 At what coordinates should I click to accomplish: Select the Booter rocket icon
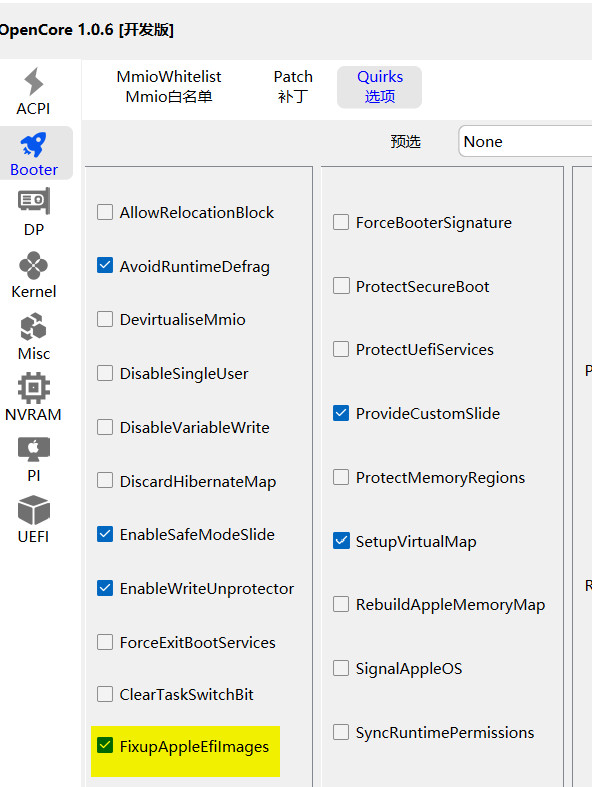(34, 145)
